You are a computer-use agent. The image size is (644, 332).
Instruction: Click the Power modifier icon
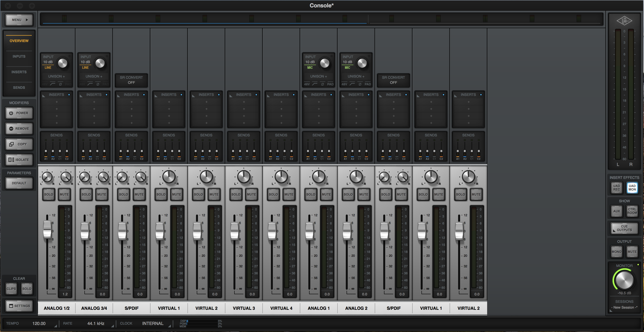tap(12, 113)
